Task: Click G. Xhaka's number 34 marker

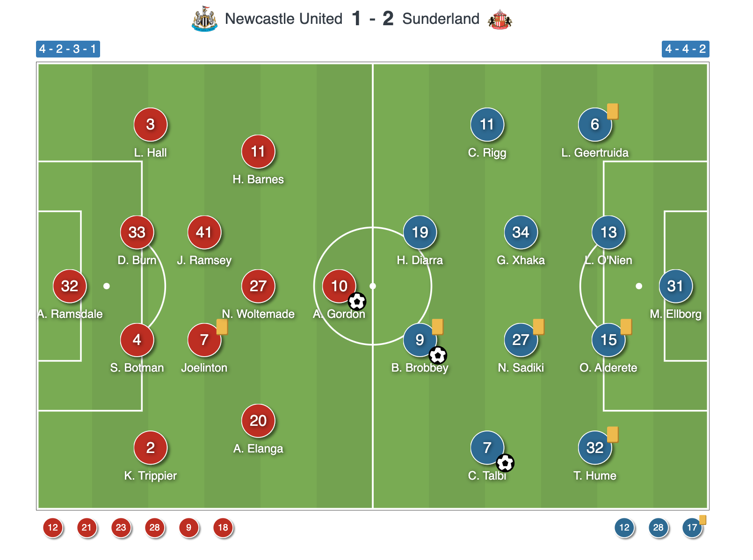Action: 521,232
